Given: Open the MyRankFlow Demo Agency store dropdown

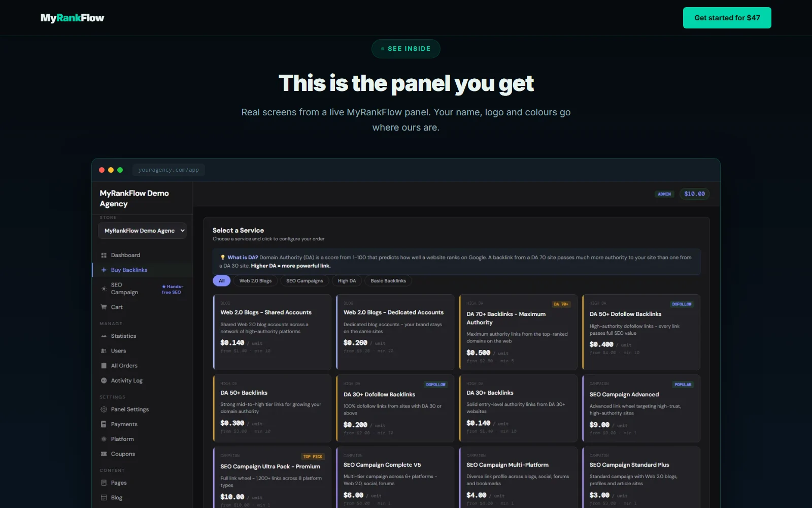Looking at the screenshot, I should [142, 231].
